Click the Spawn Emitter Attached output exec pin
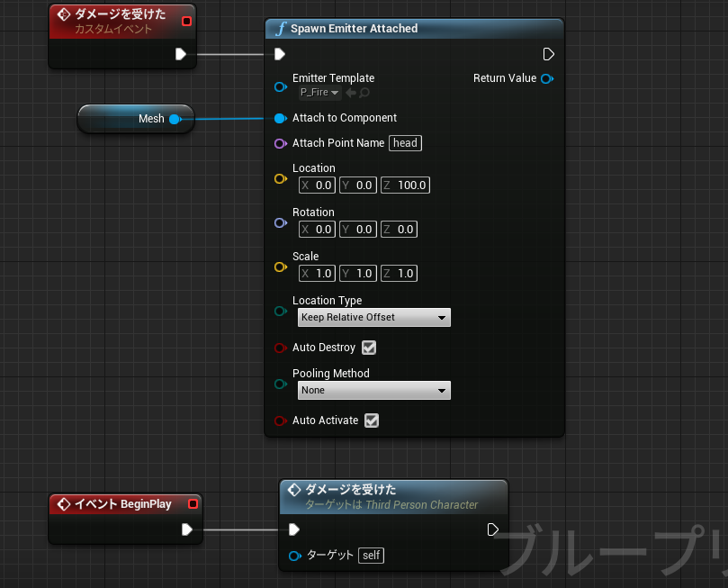728x588 pixels. pos(548,54)
